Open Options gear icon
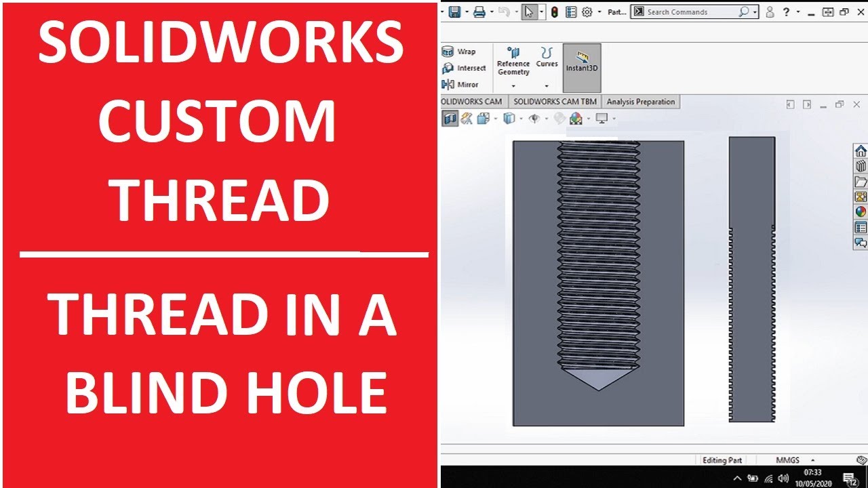The image size is (868, 488). tap(587, 12)
